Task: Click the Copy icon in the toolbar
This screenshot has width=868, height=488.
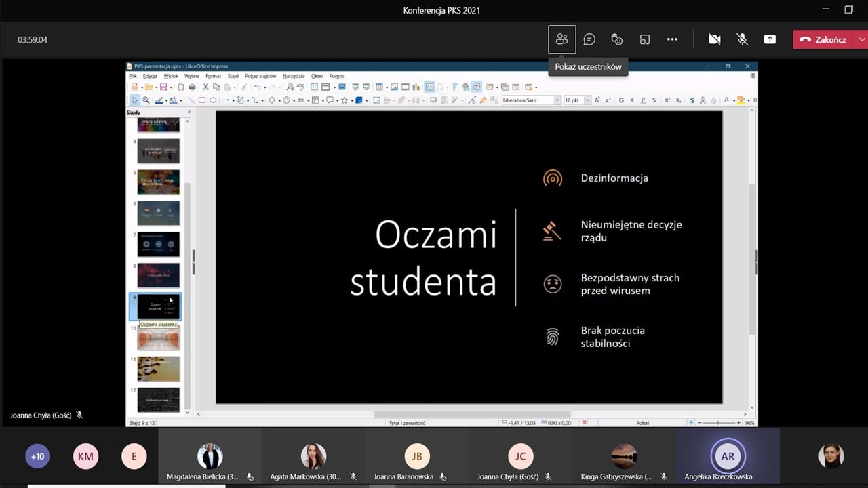Action: [x=216, y=87]
